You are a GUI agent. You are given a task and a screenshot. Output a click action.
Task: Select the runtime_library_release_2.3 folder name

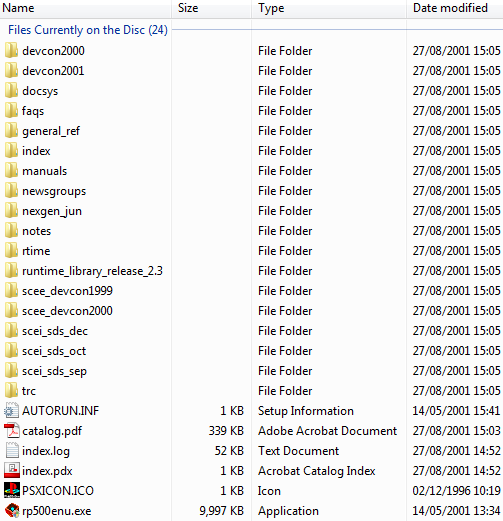tap(92, 271)
